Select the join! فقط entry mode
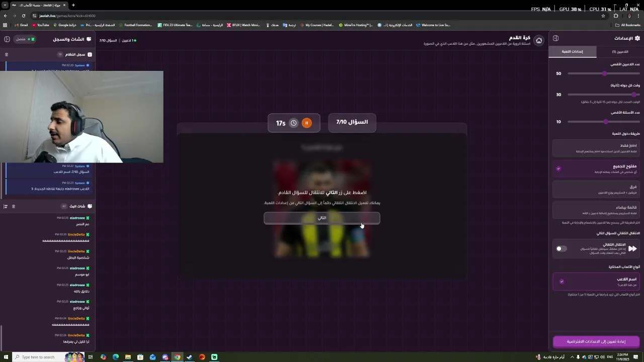 (x=596, y=148)
